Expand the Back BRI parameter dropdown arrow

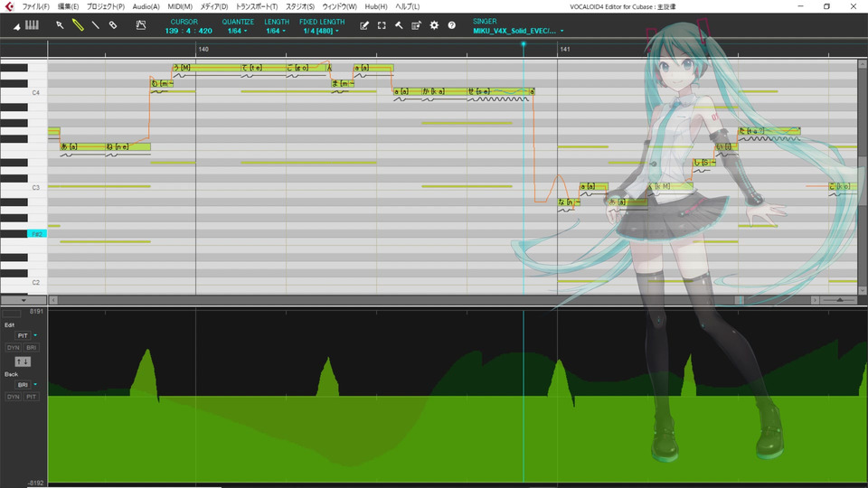point(35,385)
